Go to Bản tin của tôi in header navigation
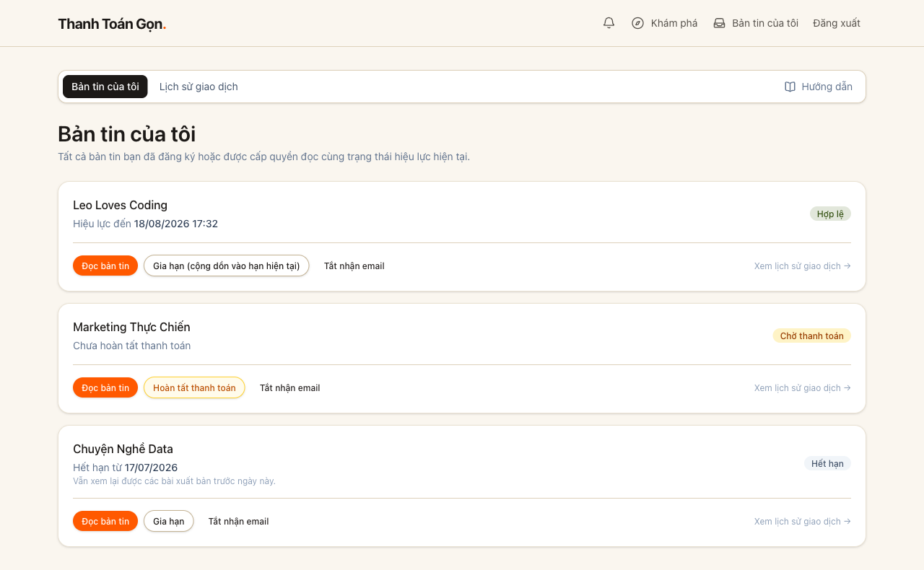Viewport: 924px width, 570px height. (x=755, y=23)
